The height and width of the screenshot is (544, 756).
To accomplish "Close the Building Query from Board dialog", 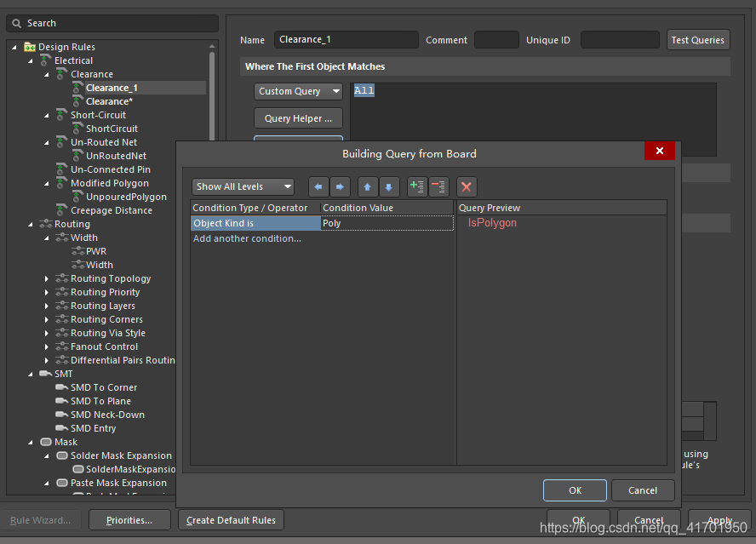I will 659,151.
